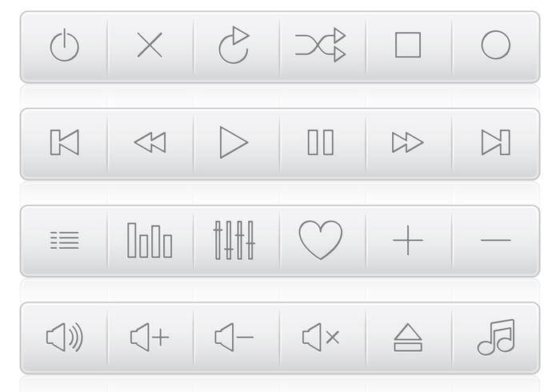Hit the circle record button
This screenshot has height=392, width=560.
pos(495,46)
